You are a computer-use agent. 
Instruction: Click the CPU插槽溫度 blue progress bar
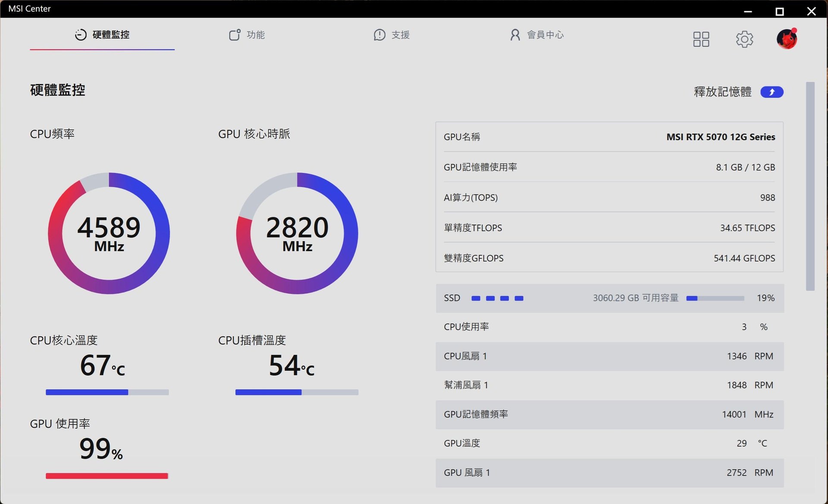click(x=297, y=392)
